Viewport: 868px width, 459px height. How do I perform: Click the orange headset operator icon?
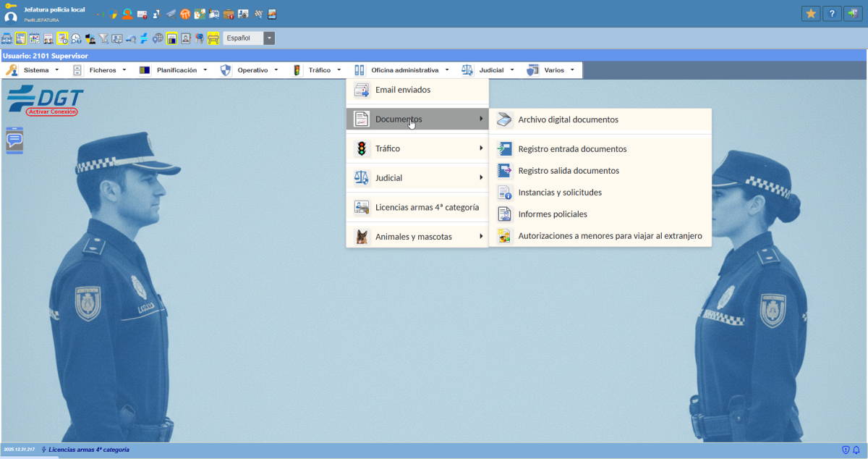pos(127,14)
